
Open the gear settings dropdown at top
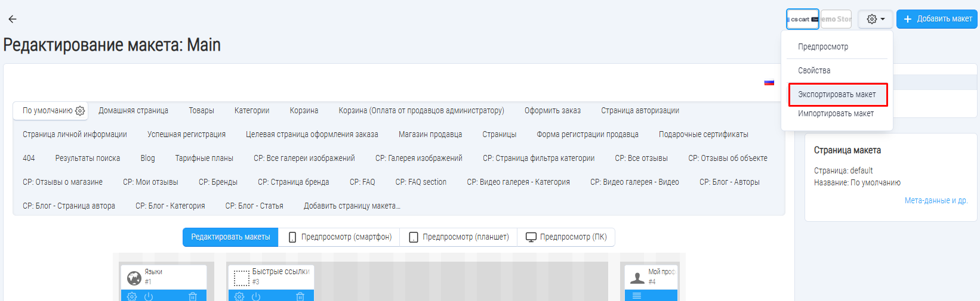tap(876, 19)
